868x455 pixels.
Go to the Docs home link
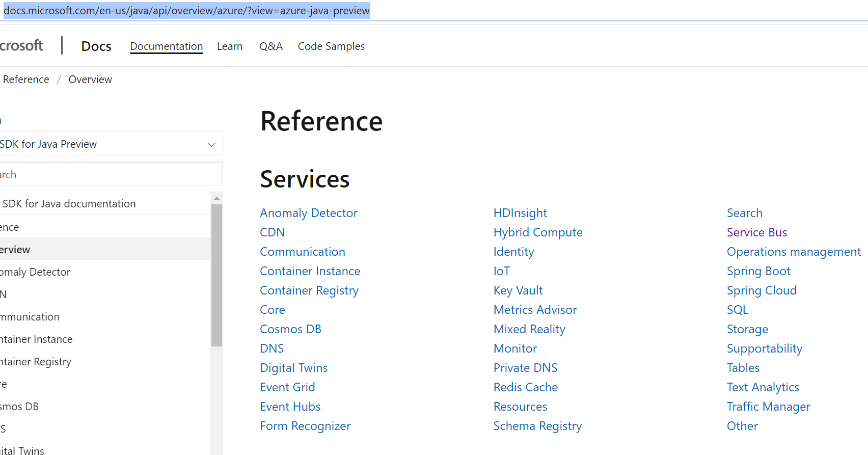click(x=96, y=46)
